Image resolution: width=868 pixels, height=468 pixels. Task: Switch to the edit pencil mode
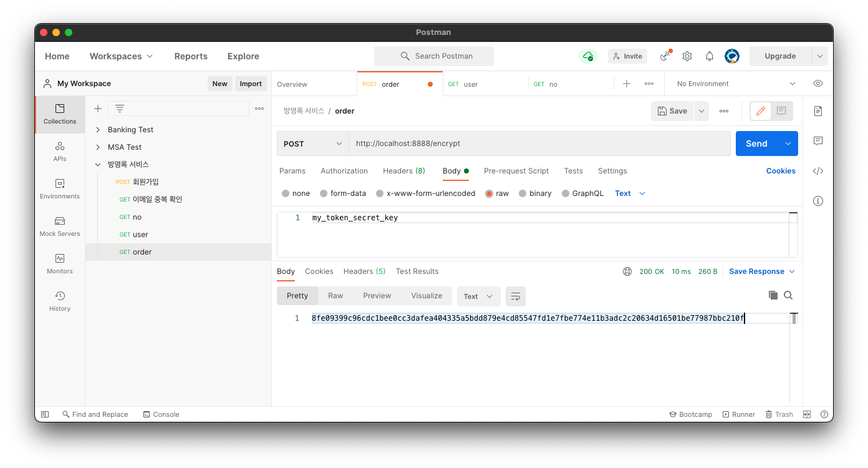[761, 111]
